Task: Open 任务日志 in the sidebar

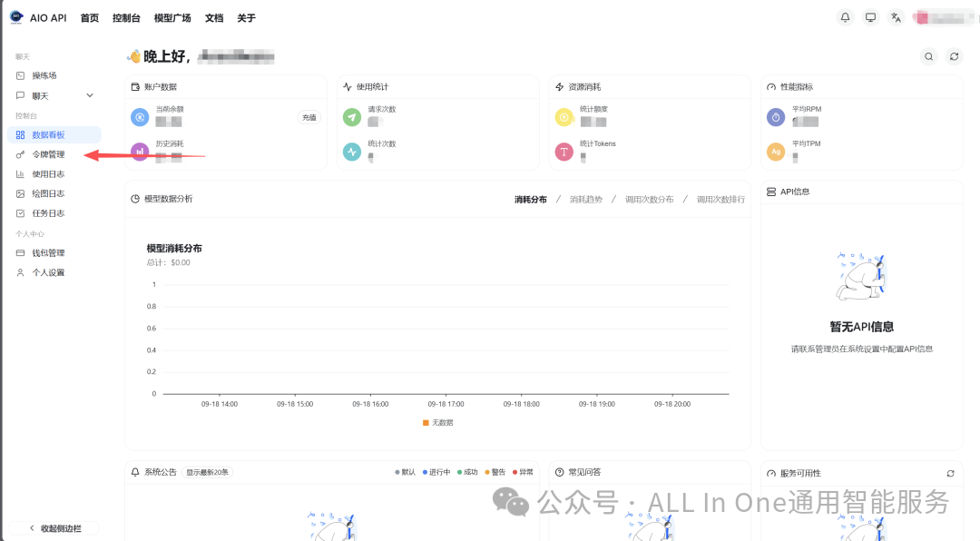Action: 54,213
